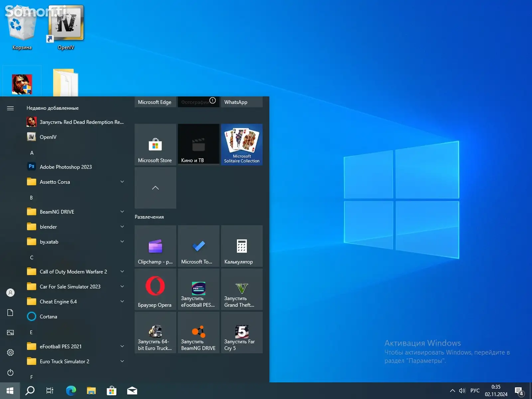Launch the Far Cry 5 tile
The width and height of the screenshot is (532, 399).
[242, 332]
